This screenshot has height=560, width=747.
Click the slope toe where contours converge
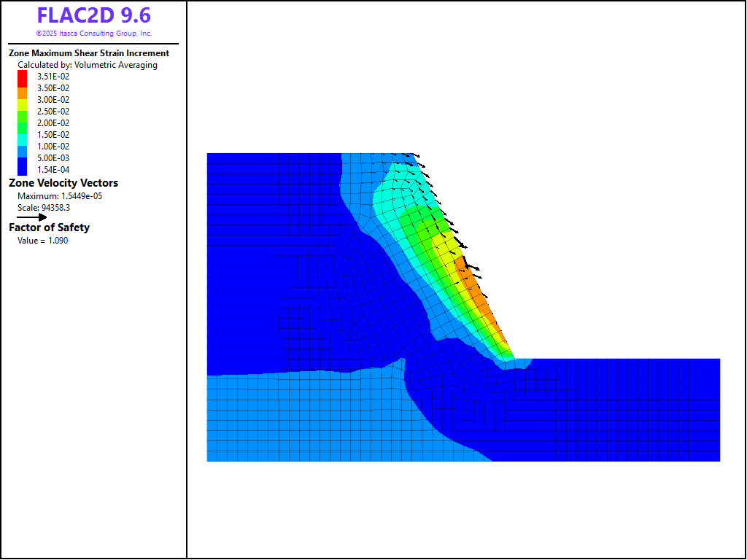513,359
